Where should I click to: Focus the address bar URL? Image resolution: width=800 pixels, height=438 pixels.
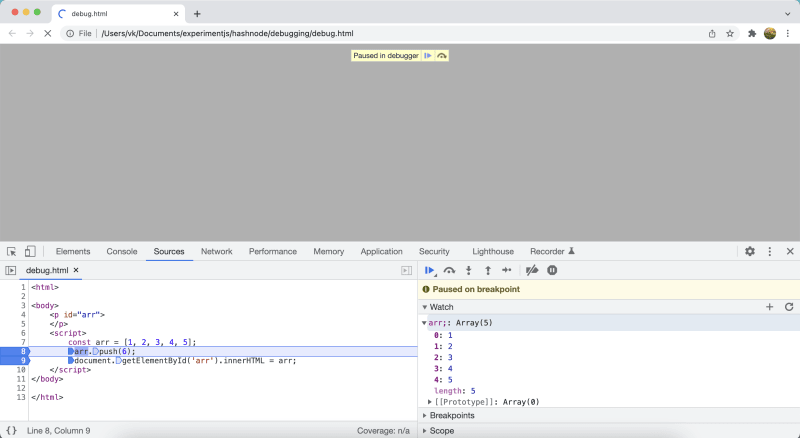pyautogui.click(x=227, y=34)
